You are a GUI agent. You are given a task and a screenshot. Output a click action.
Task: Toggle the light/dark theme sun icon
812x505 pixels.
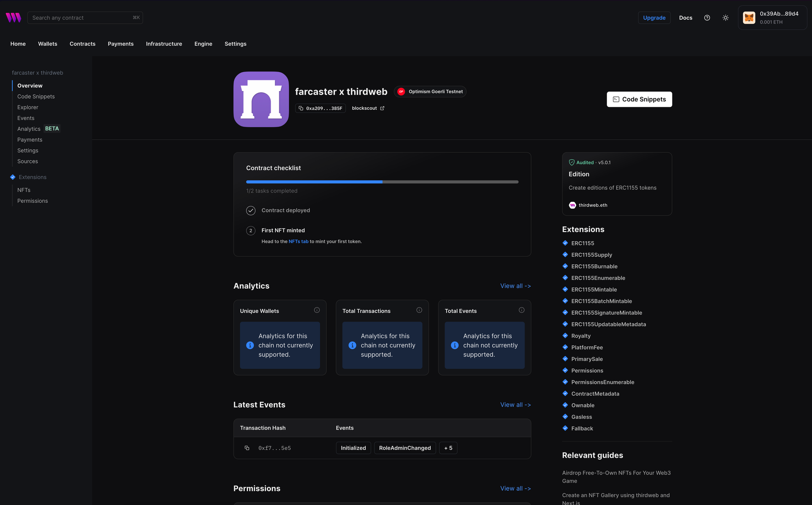pyautogui.click(x=726, y=18)
